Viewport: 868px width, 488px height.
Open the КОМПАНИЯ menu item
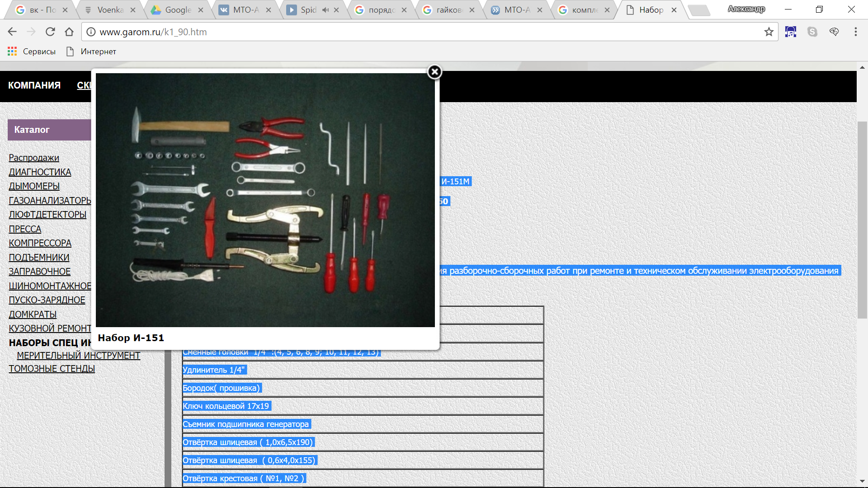pyautogui.click(x=34, y=85)
